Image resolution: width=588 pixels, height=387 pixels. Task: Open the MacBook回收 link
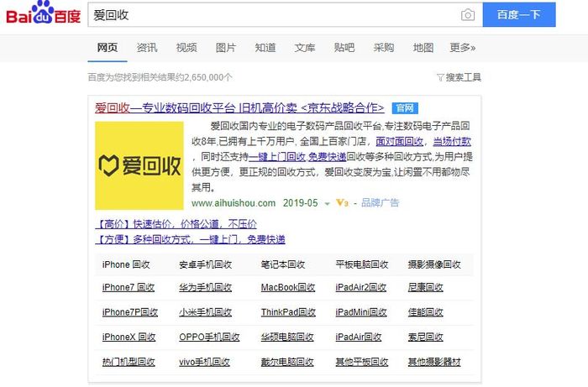coord(288,287)
